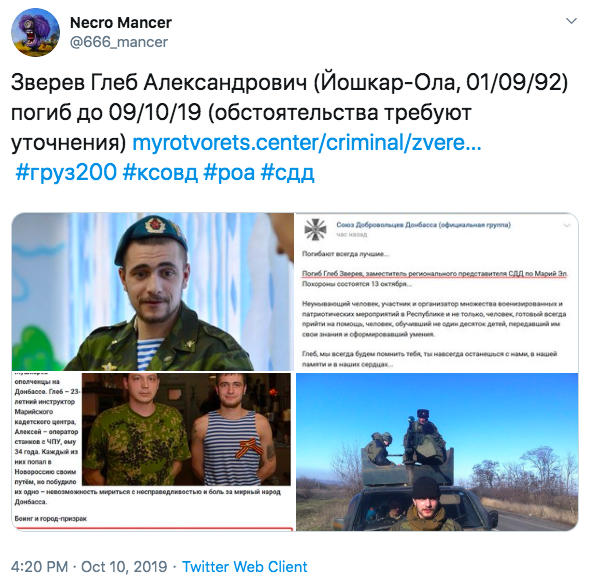Screen dimensions: 592x586
Task: Open the Союз Добровольцев Донбасса post image
Action: point(437,292)
